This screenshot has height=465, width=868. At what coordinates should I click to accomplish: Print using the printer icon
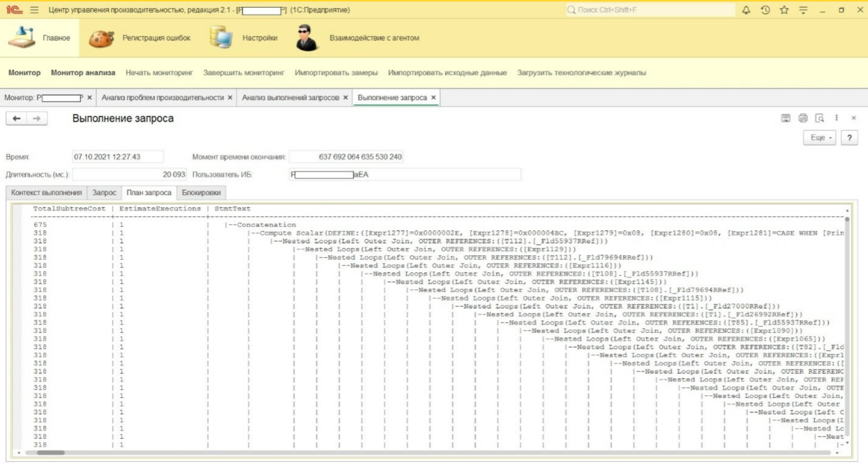[803, 118]
